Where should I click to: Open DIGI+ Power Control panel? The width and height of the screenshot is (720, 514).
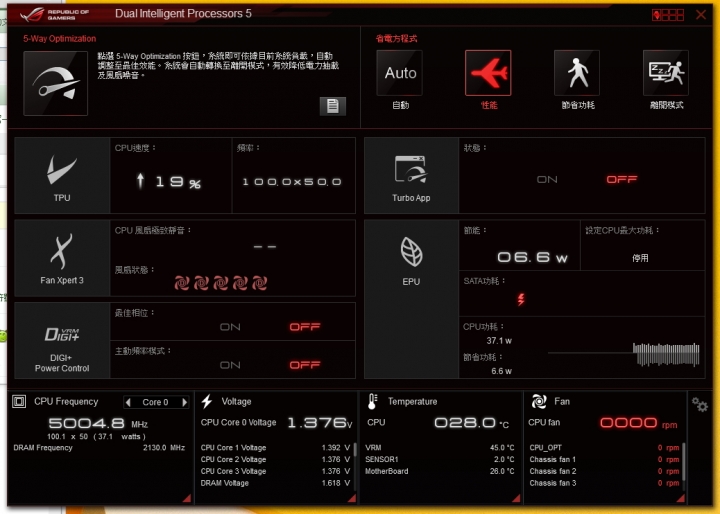(x=62, y=340)
